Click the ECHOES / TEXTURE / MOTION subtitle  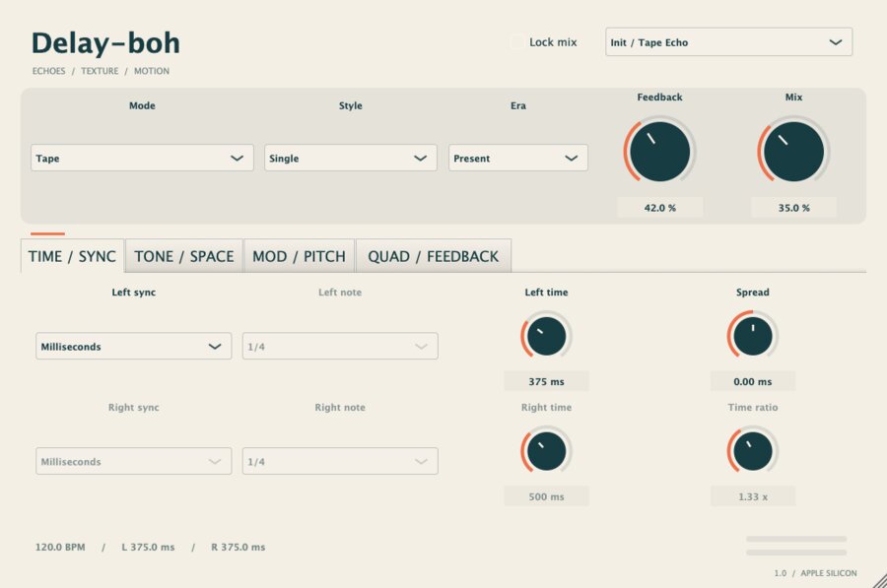[x=101, y=71]
